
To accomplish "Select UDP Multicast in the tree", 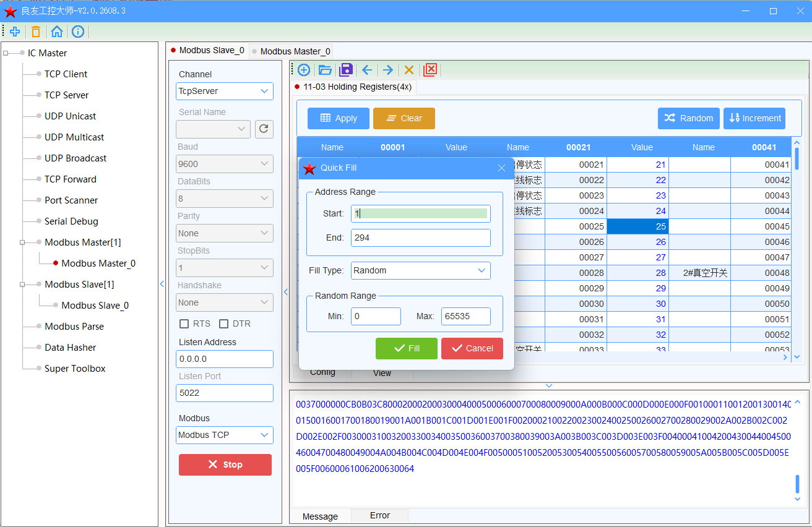I will 74,137.
